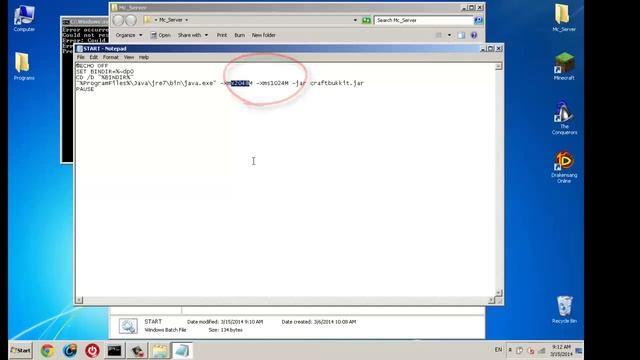Screen dimensions: 640x360
Task: Click the Show desktop button in tray
Action: pos(579,350)
